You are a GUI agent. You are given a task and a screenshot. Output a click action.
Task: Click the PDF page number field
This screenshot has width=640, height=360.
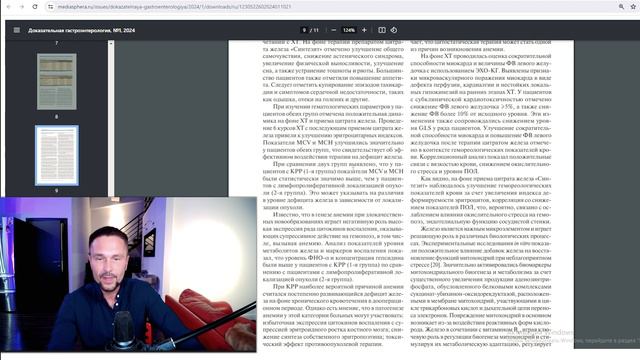tap(304, 30)
